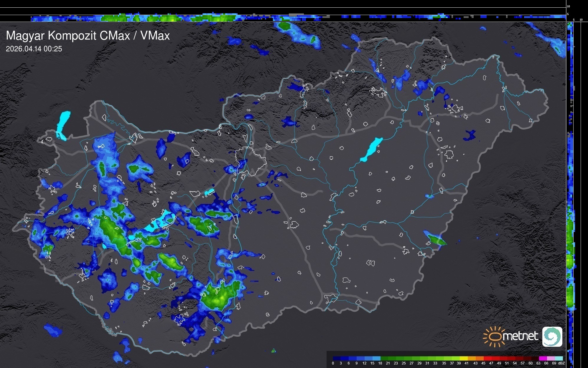Select the Magyar Kompozit CMax / VMax title

pos(88,36)
